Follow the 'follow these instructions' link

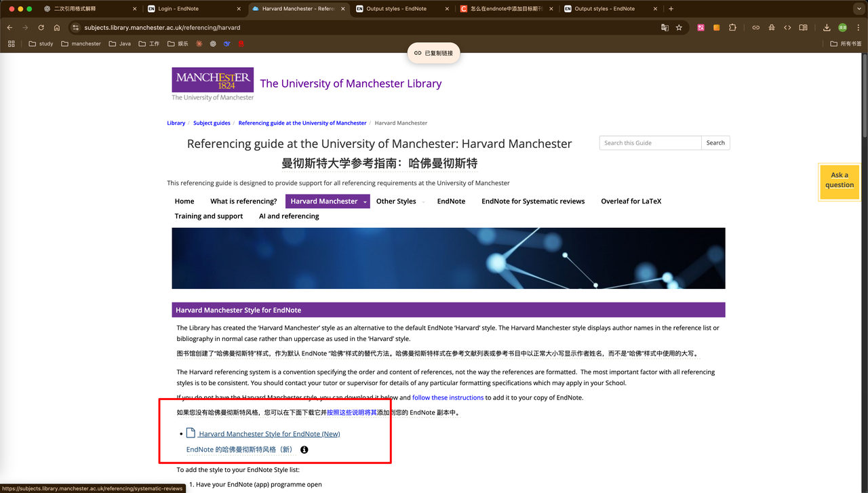click(x=448, y=397)
